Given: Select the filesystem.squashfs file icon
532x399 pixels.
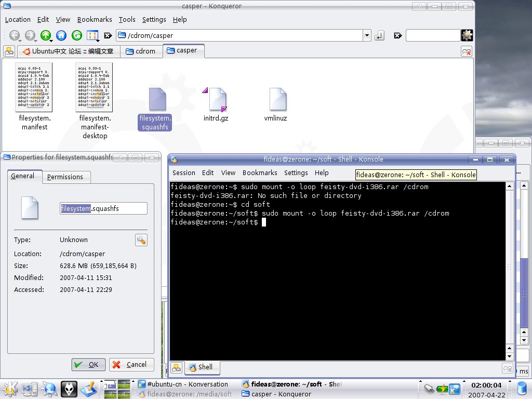Looking at the screenshot, I should 157,99.
